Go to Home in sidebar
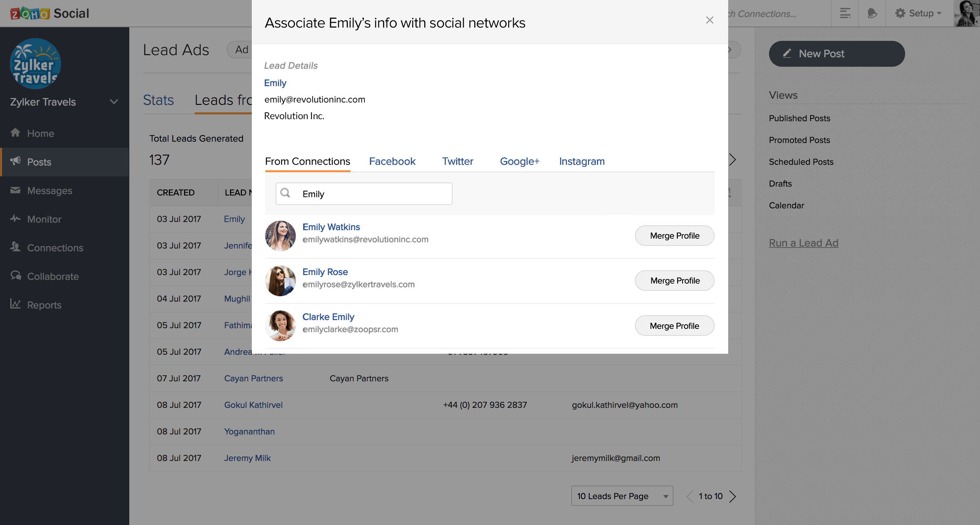Image resolution: width=980 pixels, height=525 pixels. tap(65, 133)
